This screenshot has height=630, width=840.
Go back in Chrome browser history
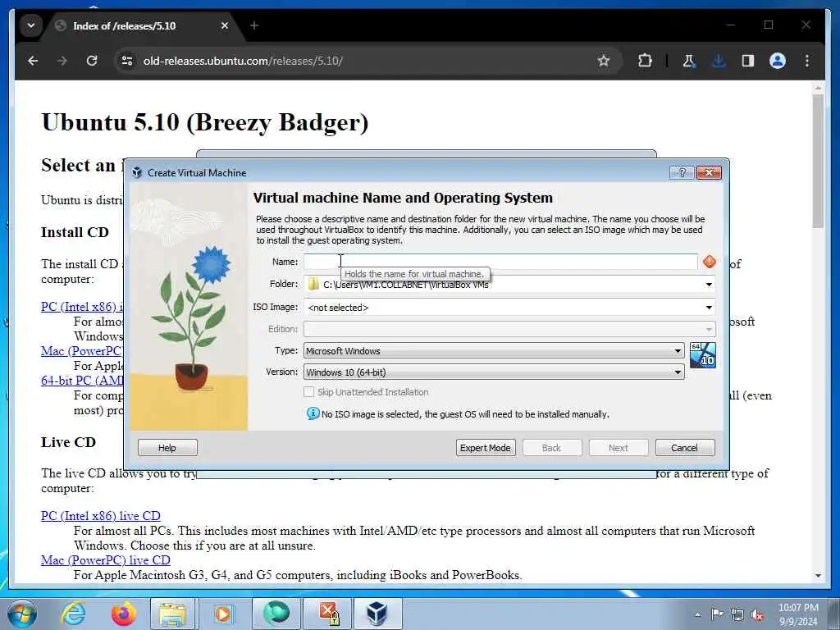pyautogui.click(x=33, y=61)
